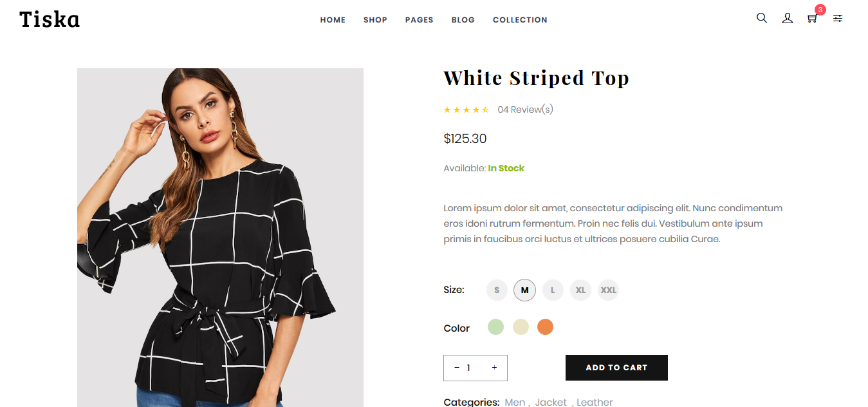
Task: Click the star rating icons
Action: 466,110
